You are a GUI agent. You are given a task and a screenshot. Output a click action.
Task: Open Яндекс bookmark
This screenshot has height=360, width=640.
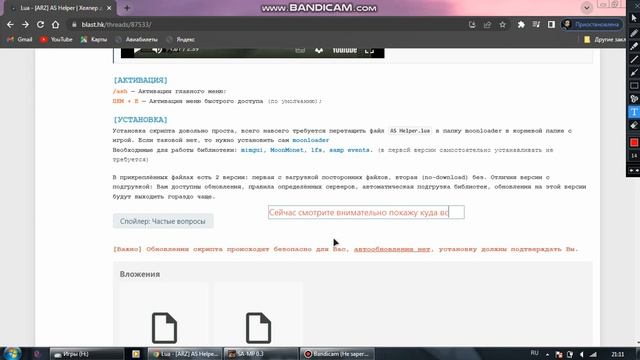[x=180, y=39]
